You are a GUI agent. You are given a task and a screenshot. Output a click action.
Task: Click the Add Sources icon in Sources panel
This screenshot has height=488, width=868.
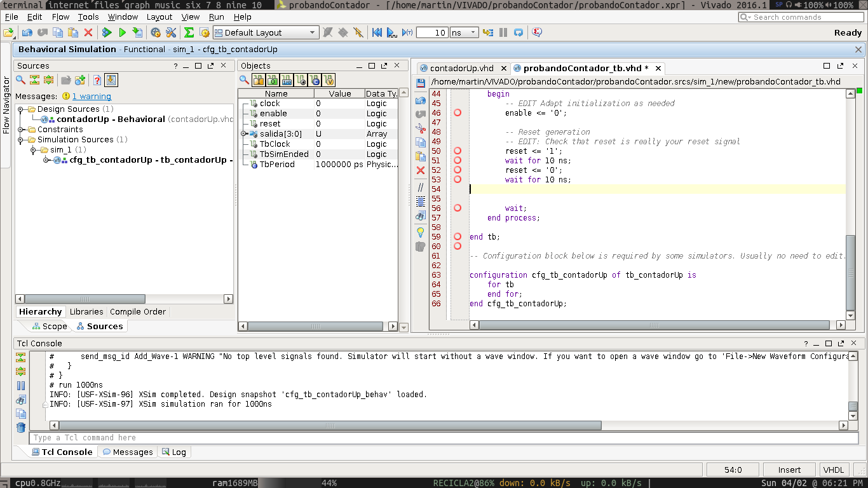tap(80, 80)
